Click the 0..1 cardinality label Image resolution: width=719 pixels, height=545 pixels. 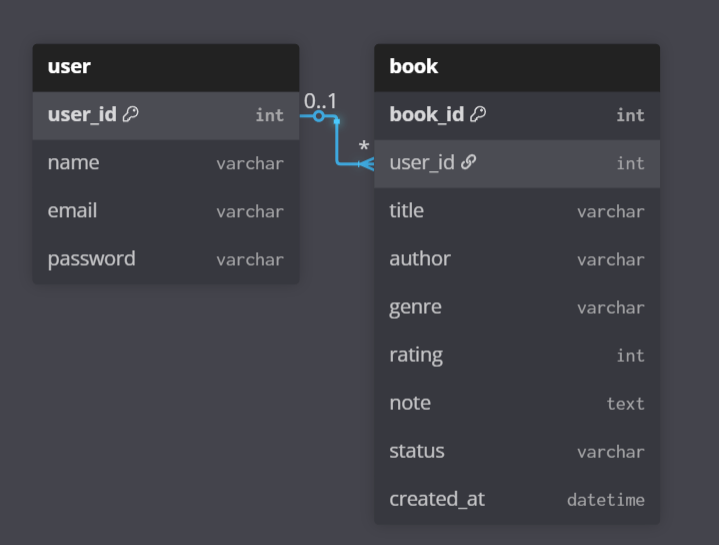[320, 101]
